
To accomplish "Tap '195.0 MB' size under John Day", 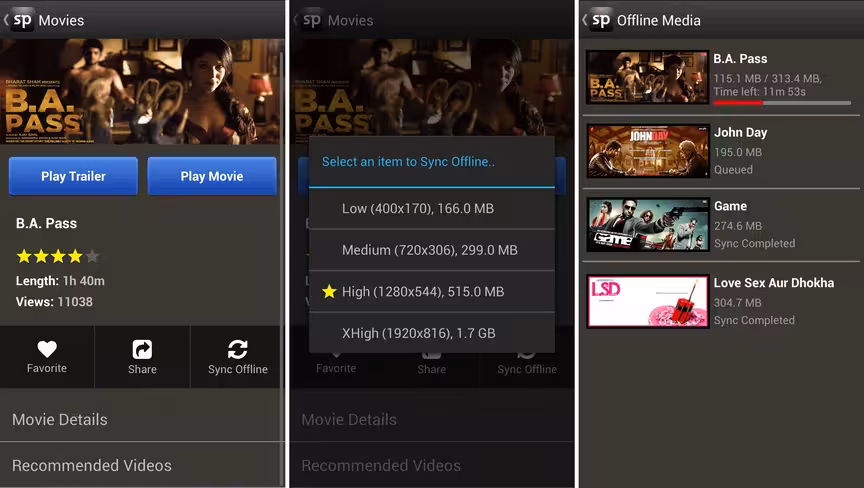I will pyautogui.click(x=738, y=152).
